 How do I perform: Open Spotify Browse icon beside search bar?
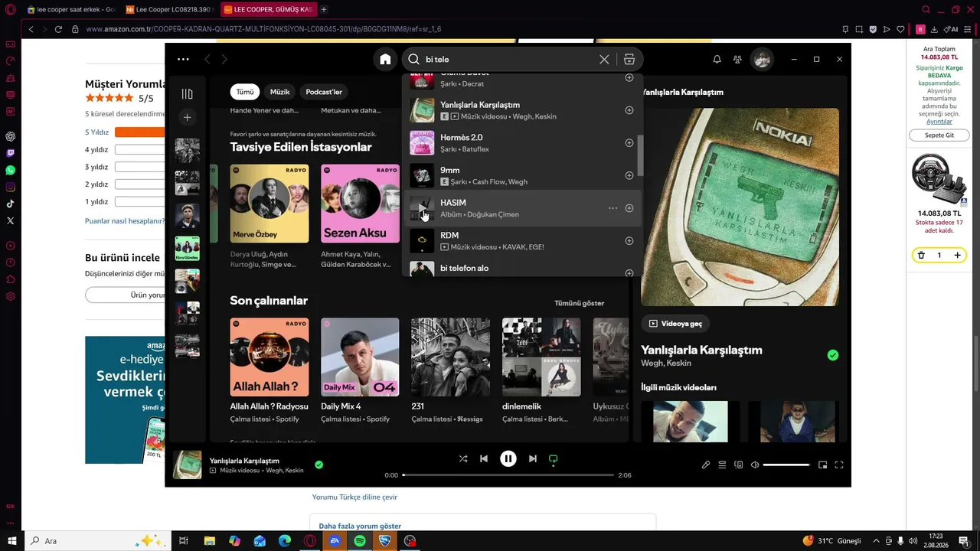point(629,59)
